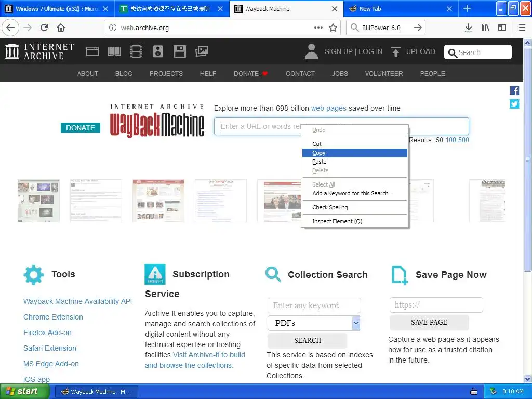
Task: Click the user avatar icon
Action: pos(311,51)
